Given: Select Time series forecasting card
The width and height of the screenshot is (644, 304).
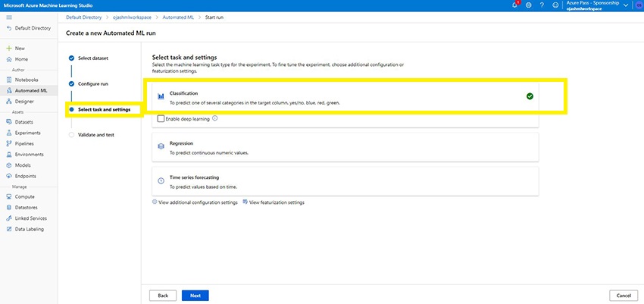Looking at the screenshot, I should click(345, 181).
